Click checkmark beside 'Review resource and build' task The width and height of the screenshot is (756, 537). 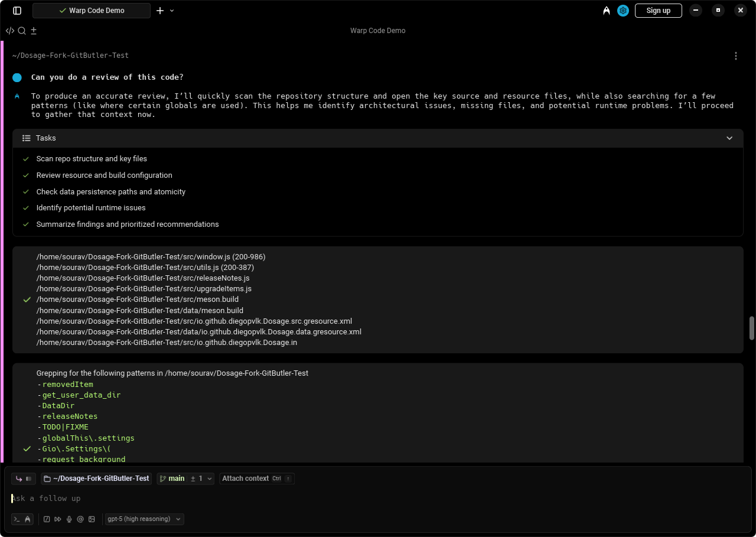(26, 175)
